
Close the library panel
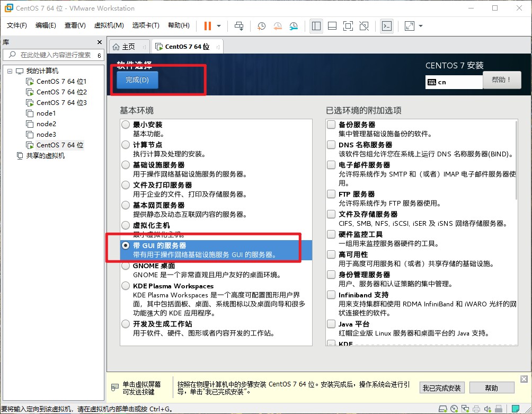pyautogui.click(x=100, y=42)
